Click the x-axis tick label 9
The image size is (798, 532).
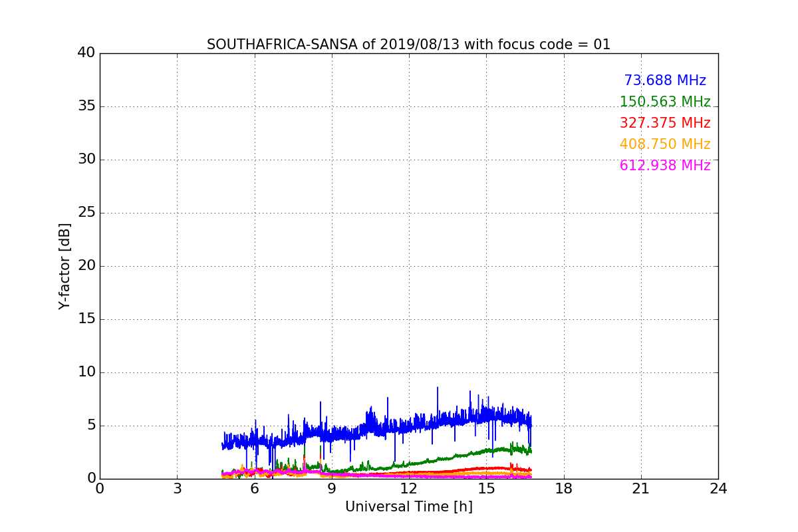pyautogui.click(x=332, y=489)
